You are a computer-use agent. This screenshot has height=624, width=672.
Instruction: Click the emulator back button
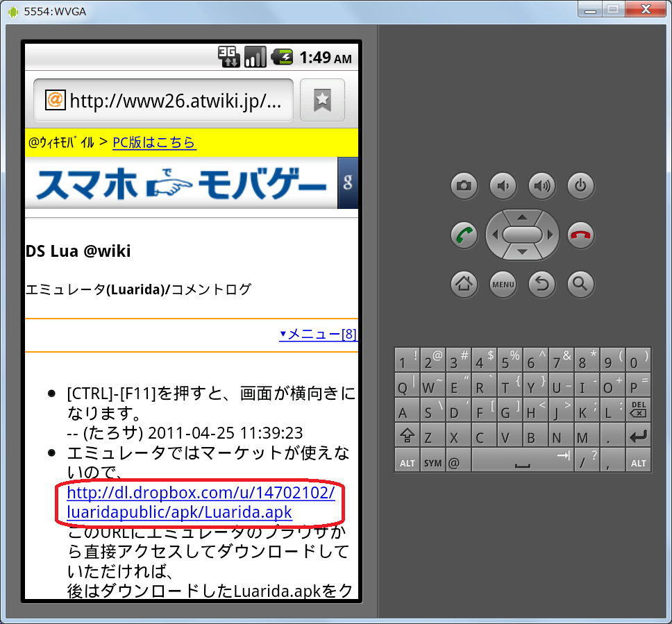542,284
